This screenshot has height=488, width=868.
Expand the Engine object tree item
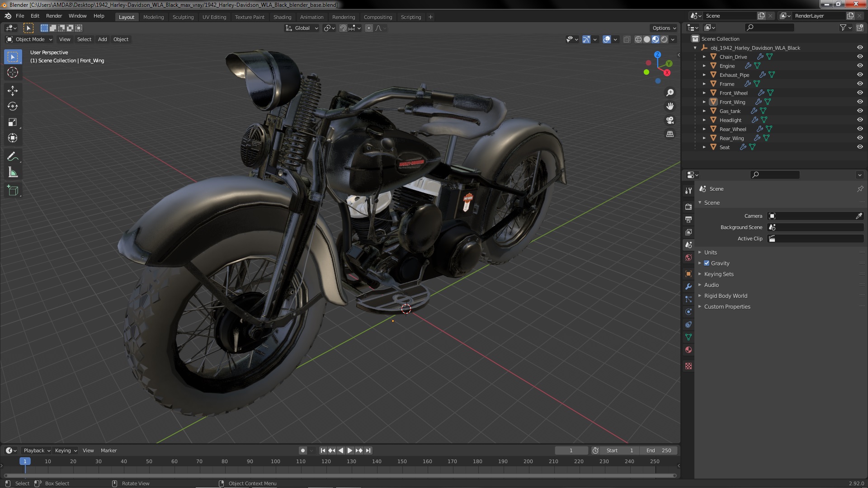click(704, 66)
